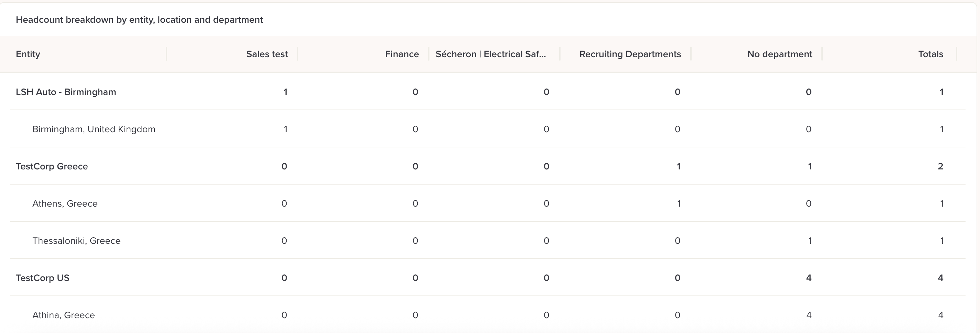Click the Entity column header
The image size is (980, 333).
coord(28,54)
